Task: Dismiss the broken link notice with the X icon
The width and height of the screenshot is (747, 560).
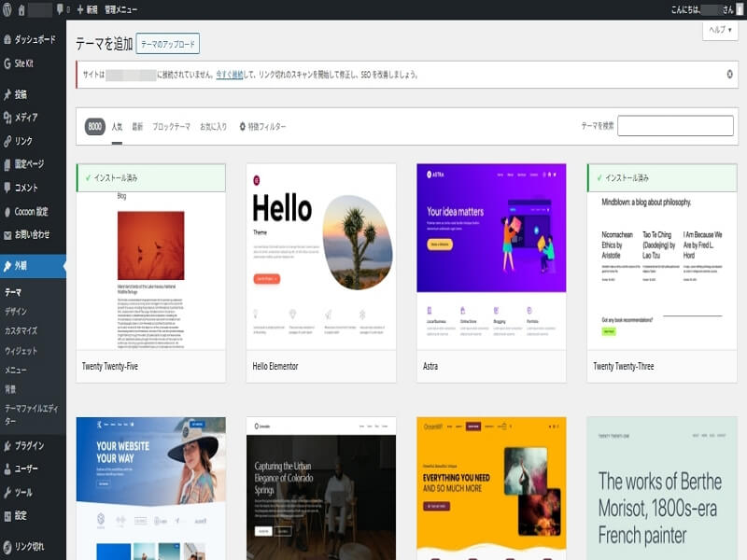Action: [x=729, y=75]
